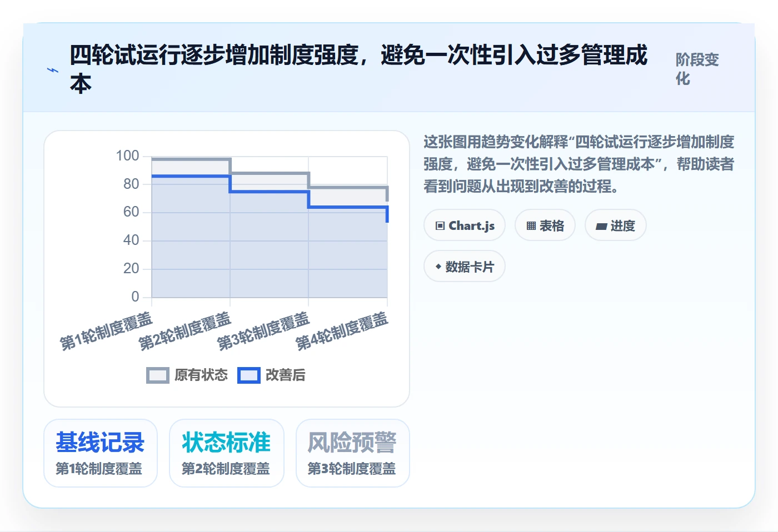This screenshot has width=778, height=532.
Task: Click the description paragraph starting with 这张图用趋势变化解释
Action: [579, 164]
